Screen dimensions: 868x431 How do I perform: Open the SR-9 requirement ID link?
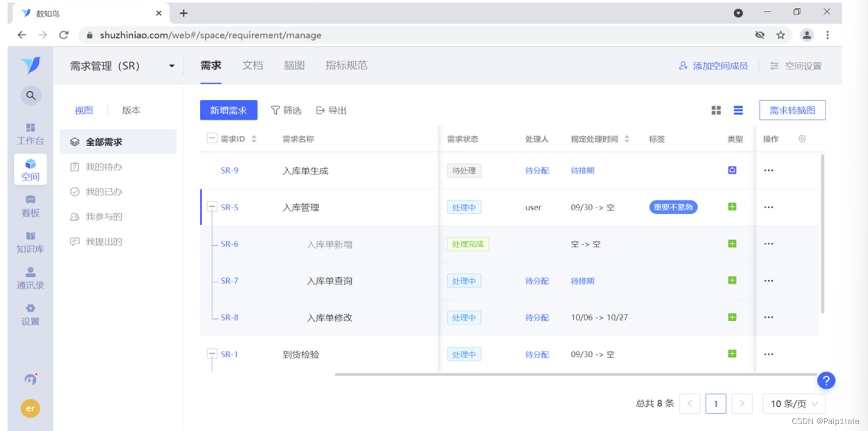[x=230, y=170]
